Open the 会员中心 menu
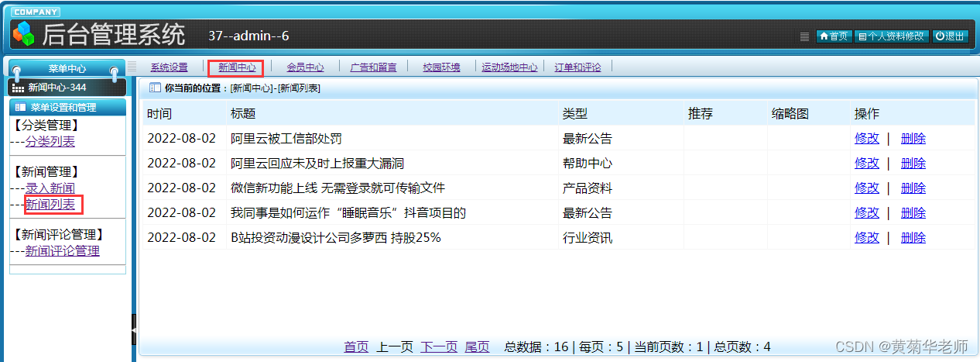Screen dimensions: 980x362 tap(305, 67)
